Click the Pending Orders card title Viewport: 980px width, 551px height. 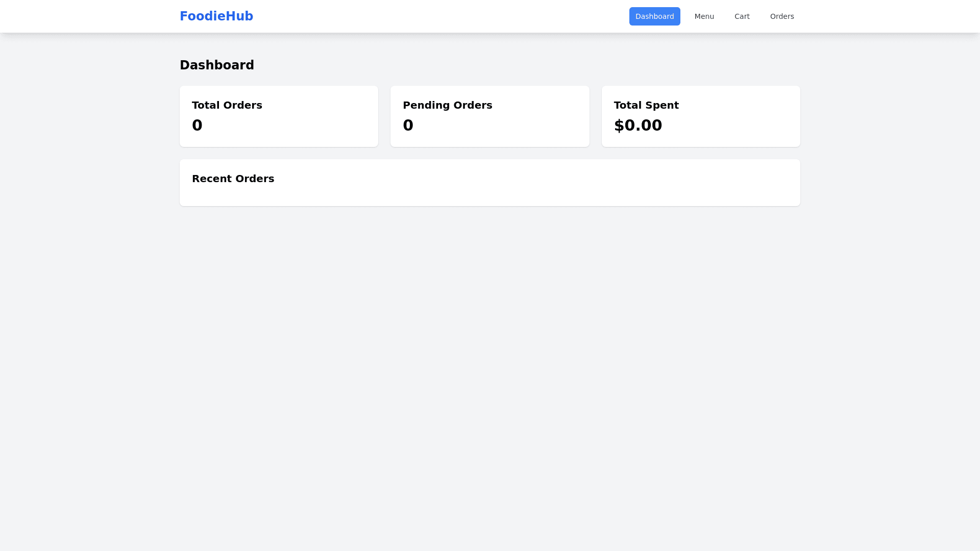[x=447, y=105]
